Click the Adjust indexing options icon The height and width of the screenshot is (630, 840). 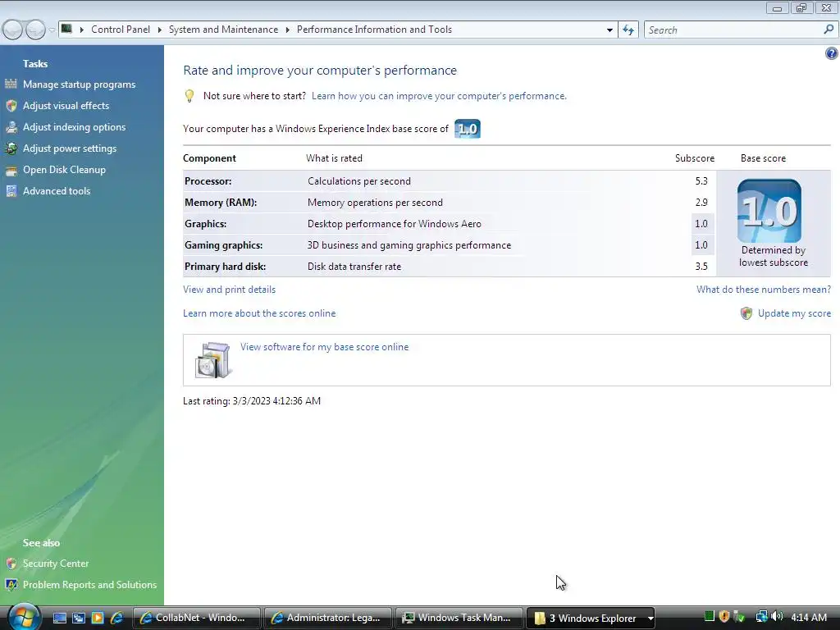click(11, 127)
